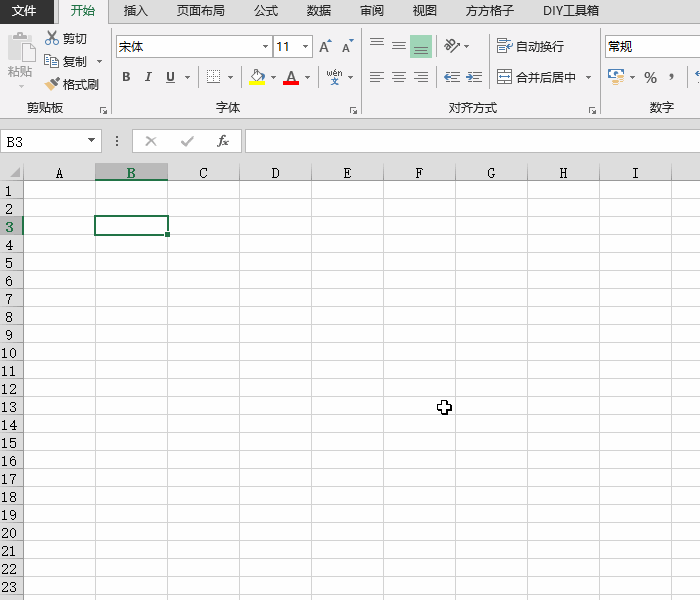This screenshot has height=600, width=700.
Task: Select cell B3 active cell
Action: click(x=131, y=225)
